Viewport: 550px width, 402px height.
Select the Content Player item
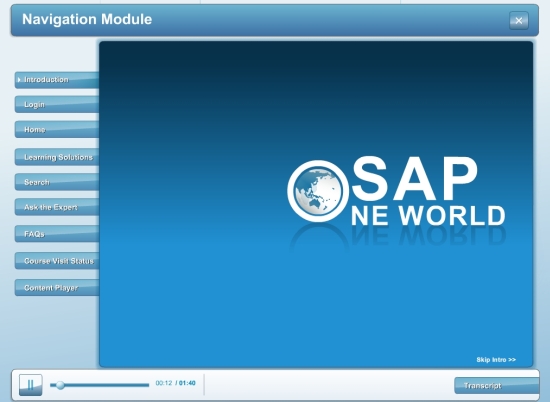pyautogui.click(x=57, y=288)
